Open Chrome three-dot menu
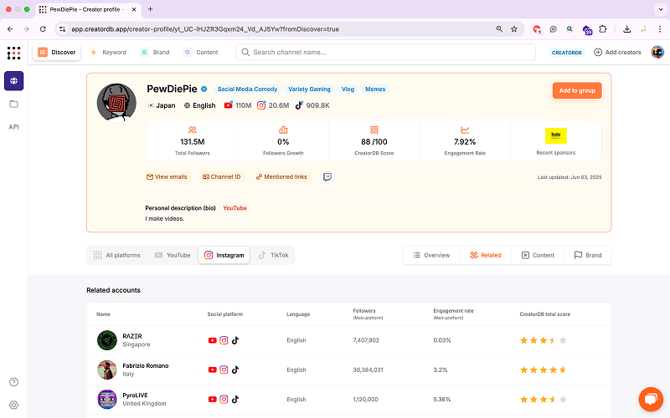Screen dimensions: 670x418 pyautogui.click(x=660, y=29)
